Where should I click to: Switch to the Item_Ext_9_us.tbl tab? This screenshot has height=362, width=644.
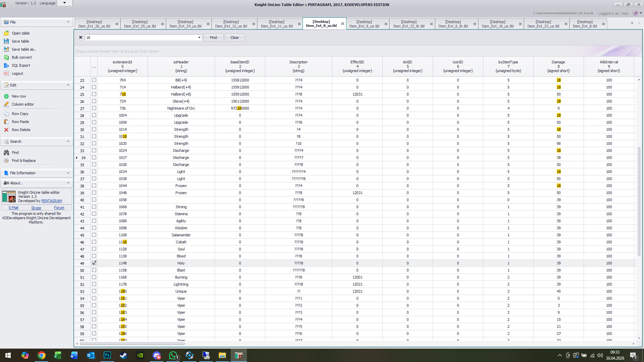tap(364, 24)
